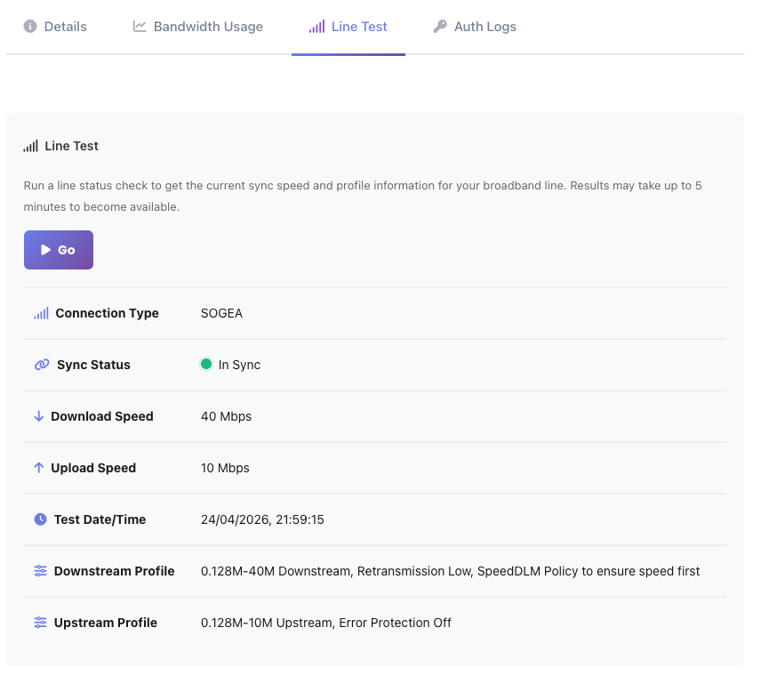Click the green In Sync status dot
This screenshot has width=761, height=700.
click(x=206, y=364)
